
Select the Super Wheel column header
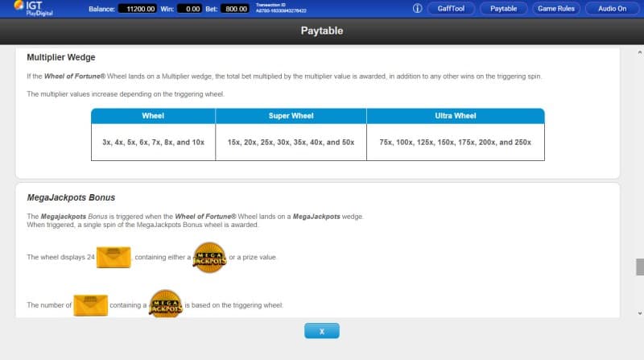tap(291, 116)
